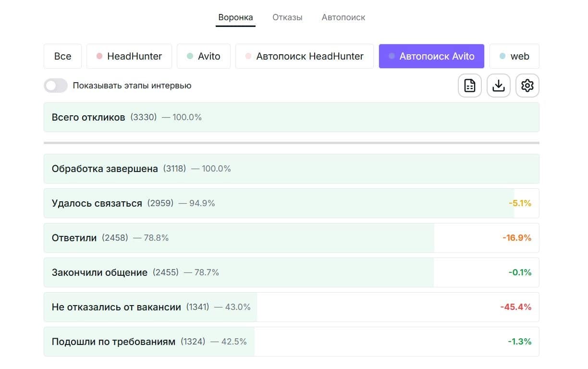Click 'Не отказались от вакансии' stage label

(116, 307)
